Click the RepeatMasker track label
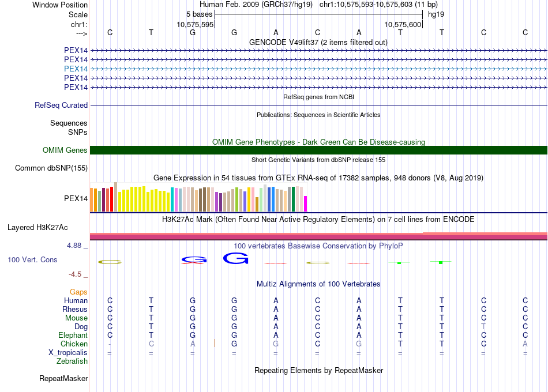 (63, 379)
